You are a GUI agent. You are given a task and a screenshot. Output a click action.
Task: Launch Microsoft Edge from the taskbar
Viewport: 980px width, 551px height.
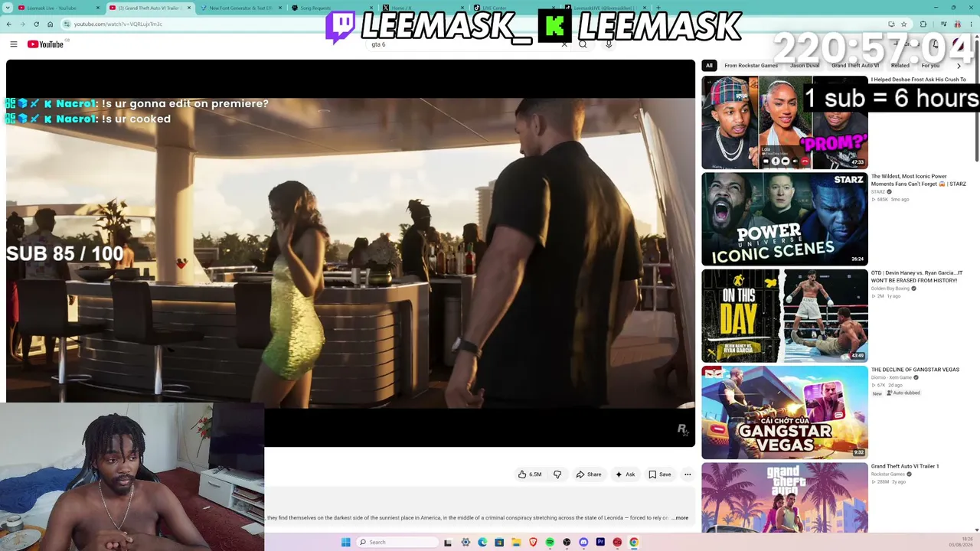pyautogui.click(x=482, y=543)
